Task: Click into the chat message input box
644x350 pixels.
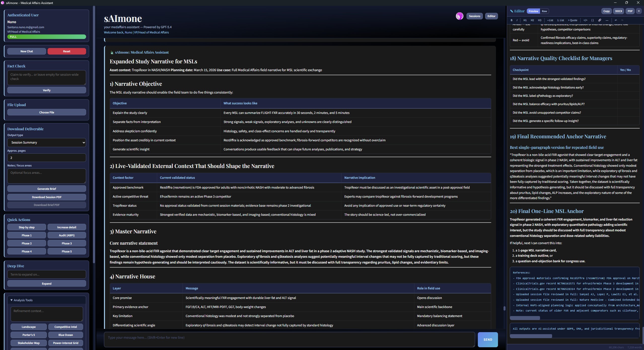Action: [289, 339]
